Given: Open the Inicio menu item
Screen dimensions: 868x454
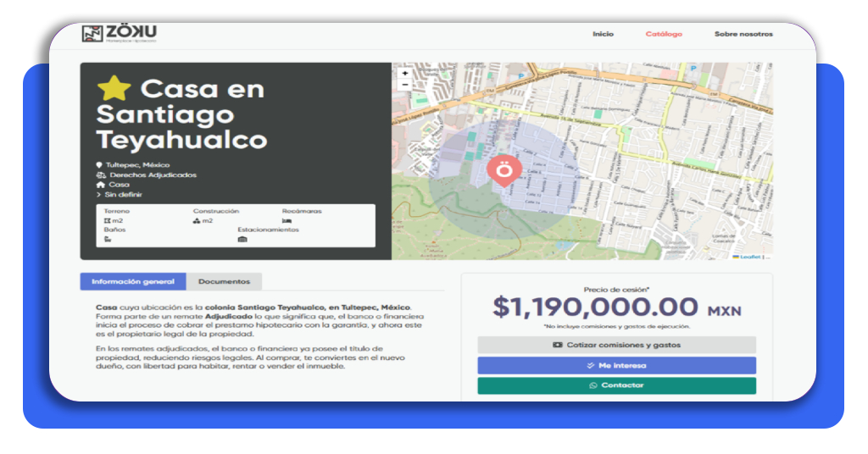Looking at the screenshot, I should [603, 34].
